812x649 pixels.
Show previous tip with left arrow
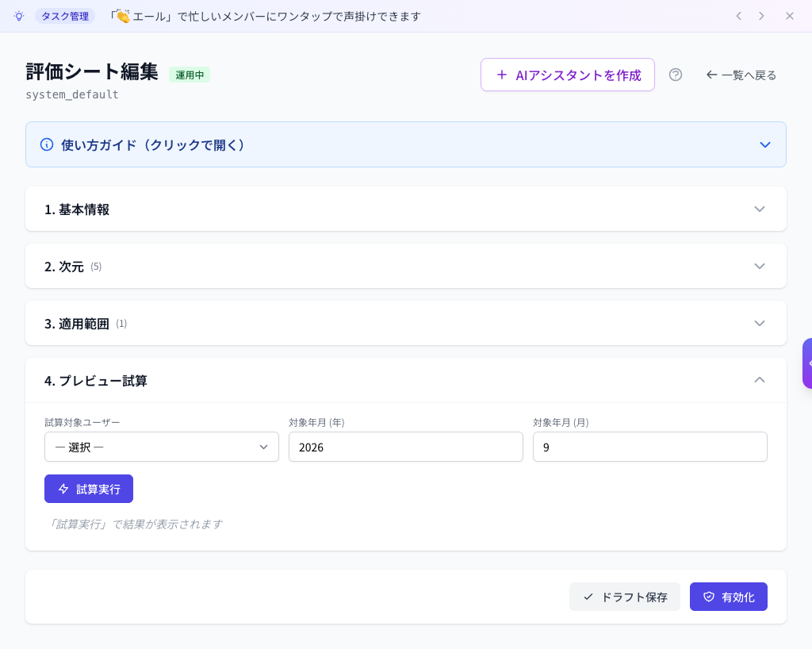click(739, 16)
